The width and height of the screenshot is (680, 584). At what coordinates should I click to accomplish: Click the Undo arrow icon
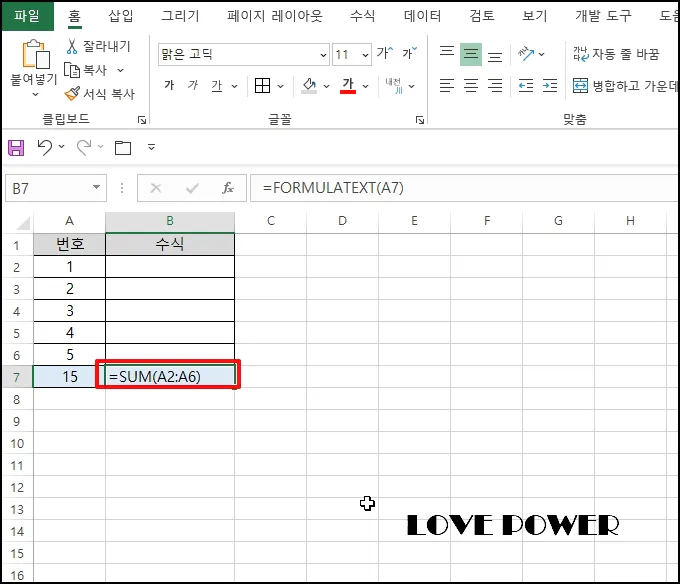point(45,147)
